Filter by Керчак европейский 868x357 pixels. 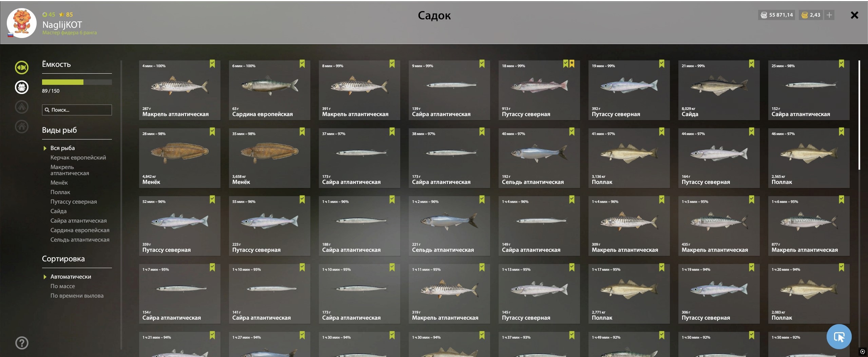(x=78, y=157)
